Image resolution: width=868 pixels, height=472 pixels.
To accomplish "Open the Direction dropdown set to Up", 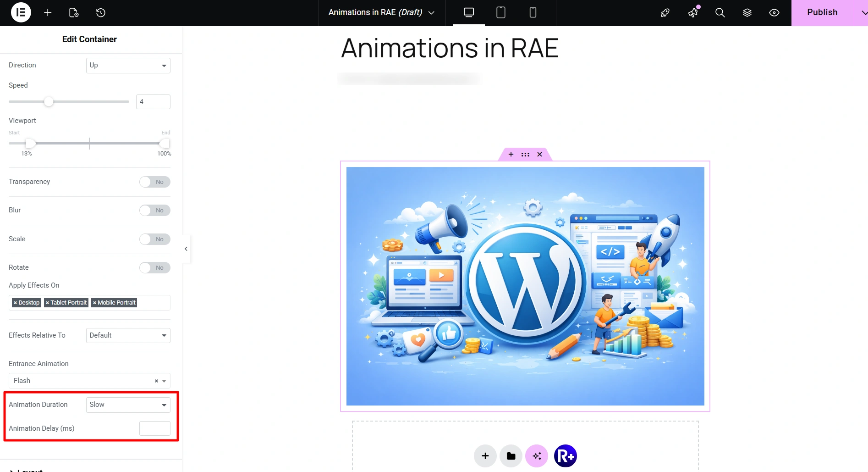I will click(x=128, y=66).
